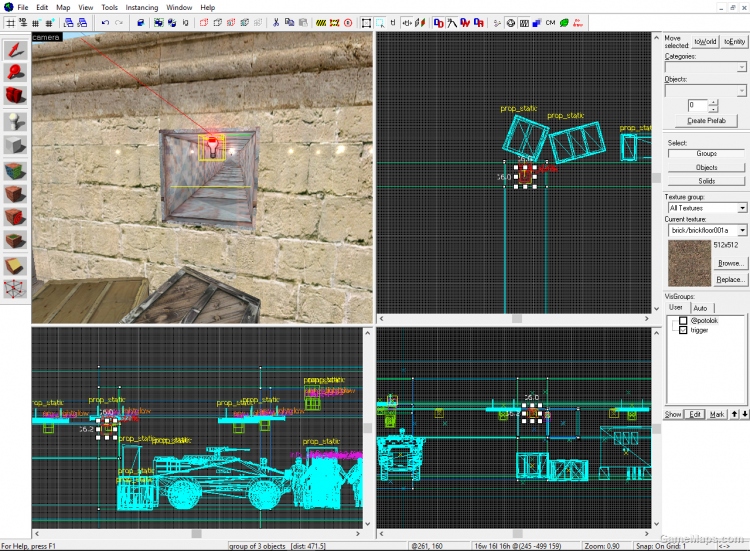Viewport: 750px width, 551px height.
Task: Open the Map menu
Action: 63,7
